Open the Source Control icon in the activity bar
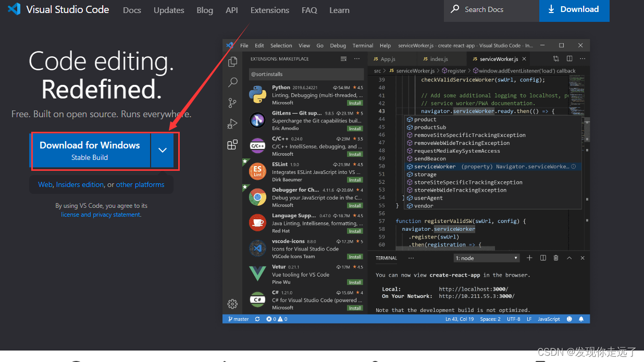The height and width of the screenshot is (362, 644). [233, 103]
